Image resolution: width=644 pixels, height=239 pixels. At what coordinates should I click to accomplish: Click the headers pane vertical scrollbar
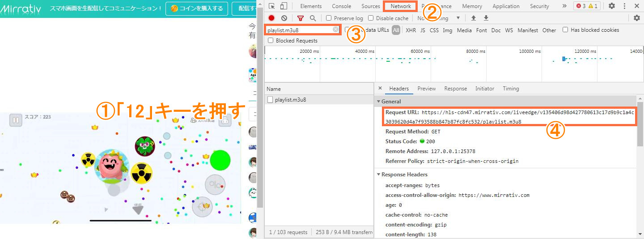click(x=640, y=124)
